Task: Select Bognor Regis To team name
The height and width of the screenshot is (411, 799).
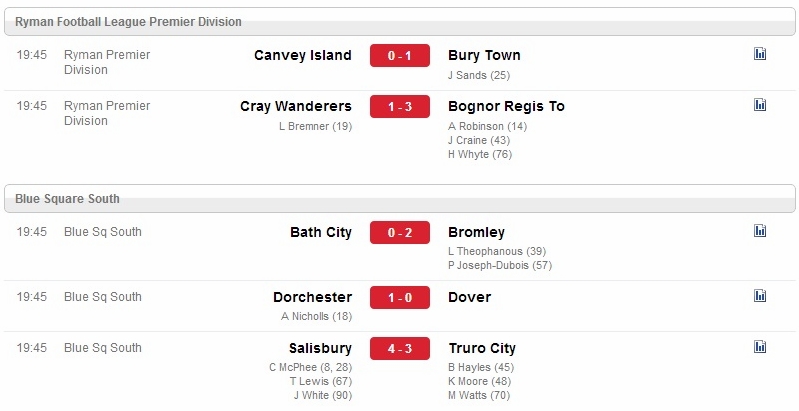Action: [506, 106]
